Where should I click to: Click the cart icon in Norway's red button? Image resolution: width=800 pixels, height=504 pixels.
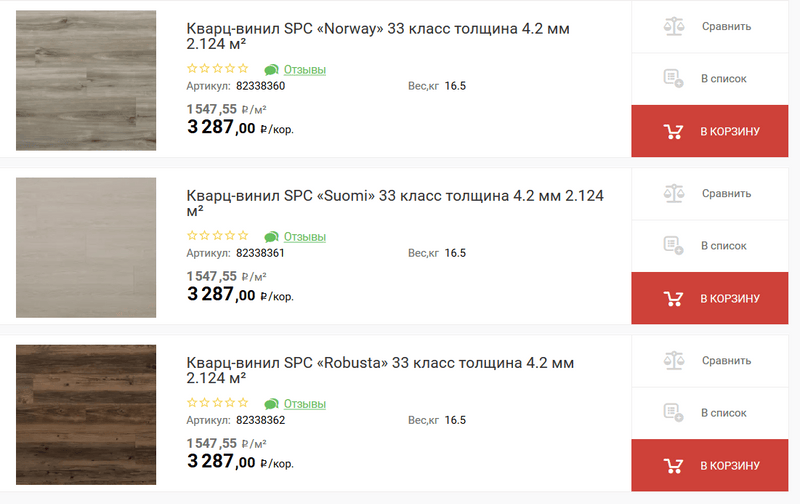coord(673,131)
